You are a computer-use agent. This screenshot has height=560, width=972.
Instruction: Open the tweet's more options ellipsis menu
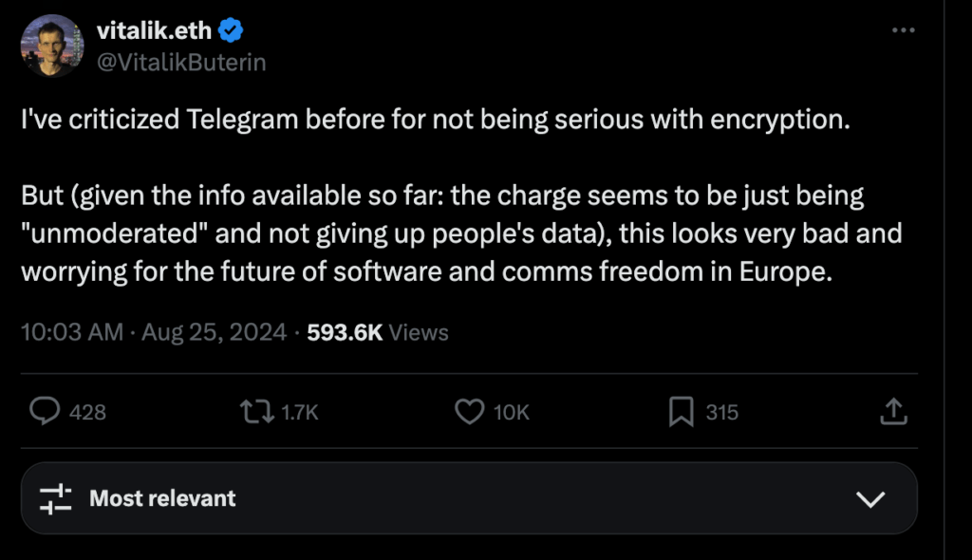click(903, 30)
